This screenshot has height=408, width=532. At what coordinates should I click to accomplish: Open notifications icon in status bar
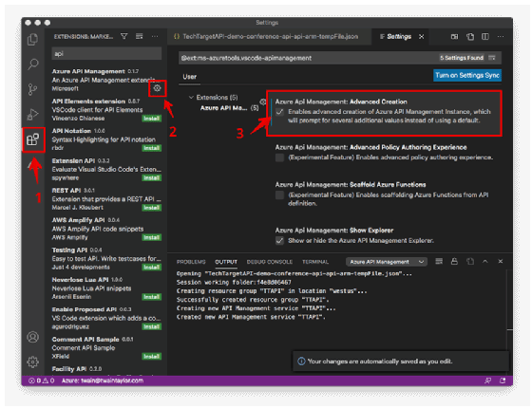coord(503,380)
